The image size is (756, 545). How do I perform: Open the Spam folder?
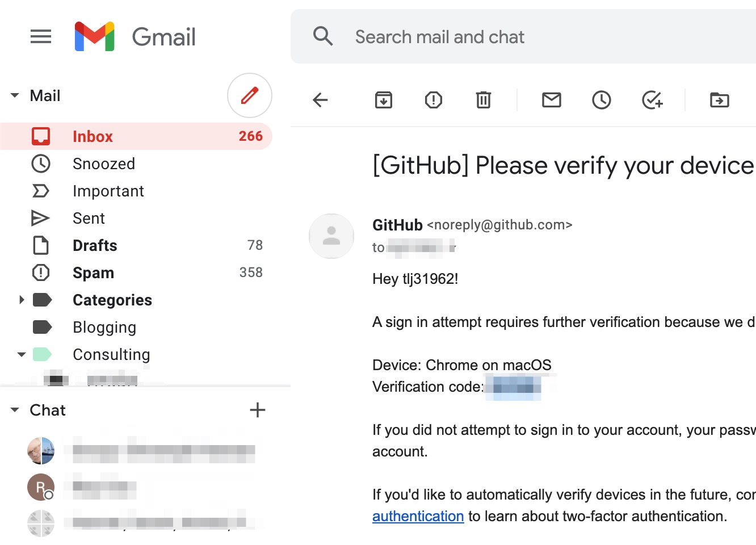[x=93, y=272]
